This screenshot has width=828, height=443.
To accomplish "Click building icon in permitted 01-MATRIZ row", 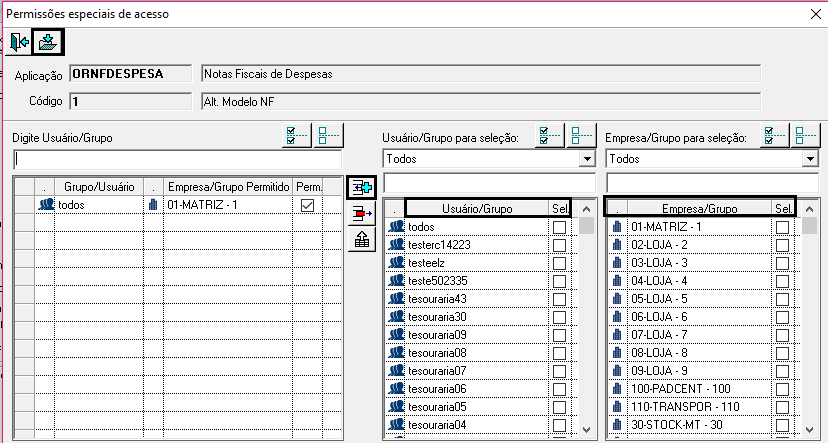I will [x=153, y=205].
